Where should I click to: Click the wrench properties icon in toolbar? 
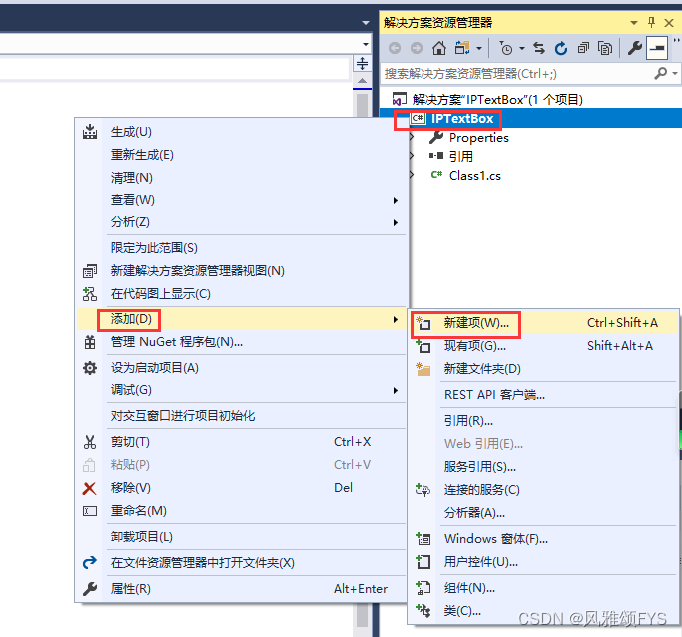[x=635, y=48]
